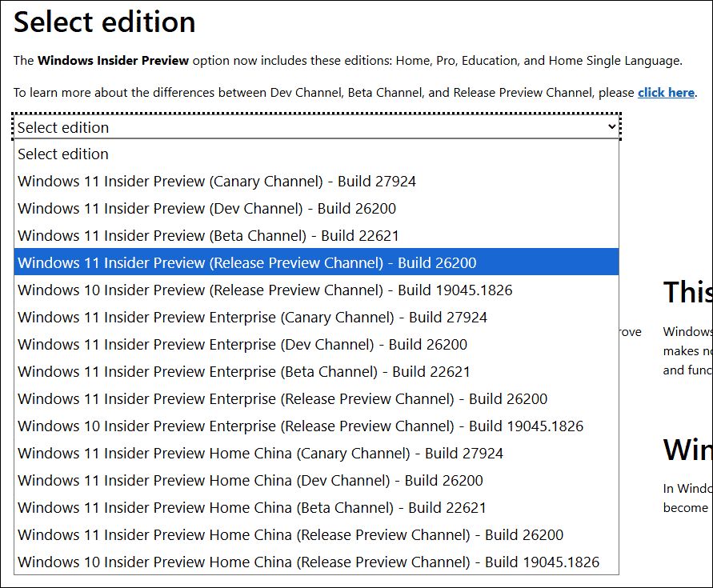Select Windows 11 Insider Preview (Dev Channel) Build 26200

316,208
